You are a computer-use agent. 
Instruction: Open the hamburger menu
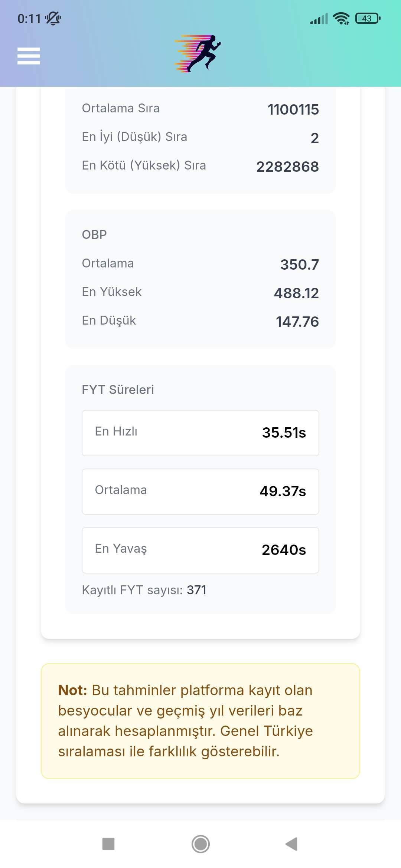29,56
